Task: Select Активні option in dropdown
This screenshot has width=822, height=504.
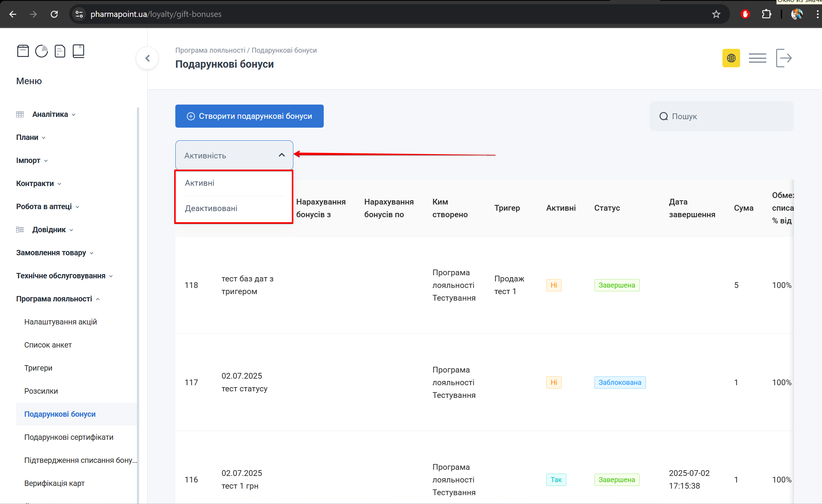Action: 200,183
